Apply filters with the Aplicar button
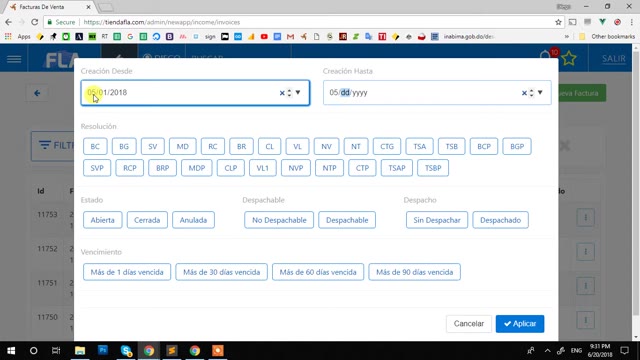The width and height of the screenshot is (640, 360). point(520,324)
